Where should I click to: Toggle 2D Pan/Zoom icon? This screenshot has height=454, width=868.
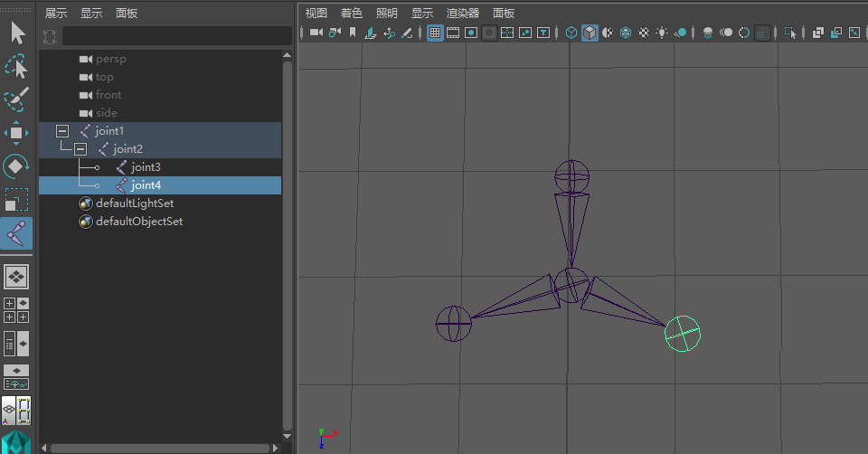[389, 33]
